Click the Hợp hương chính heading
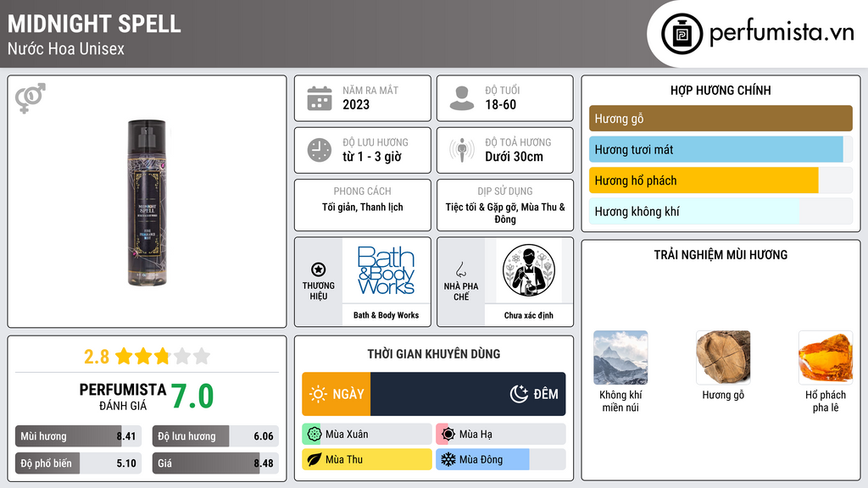 tap(721, 90)
